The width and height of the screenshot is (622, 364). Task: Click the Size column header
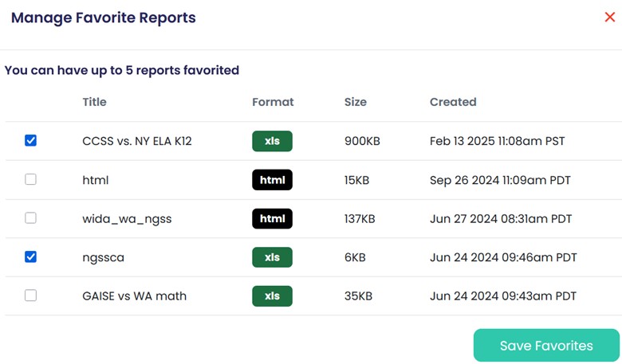pos(355,102)
